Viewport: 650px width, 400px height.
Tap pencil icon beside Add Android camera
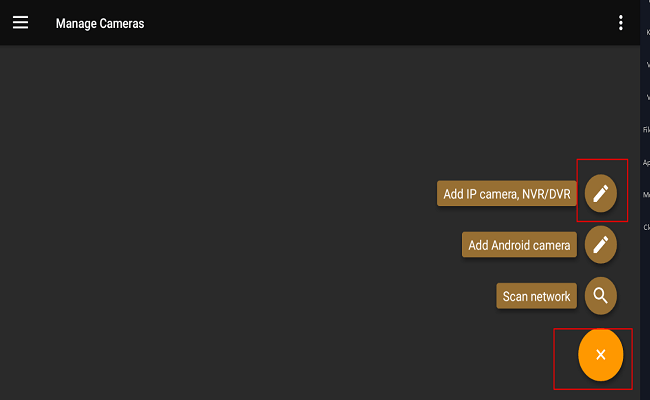coord(600,244)
